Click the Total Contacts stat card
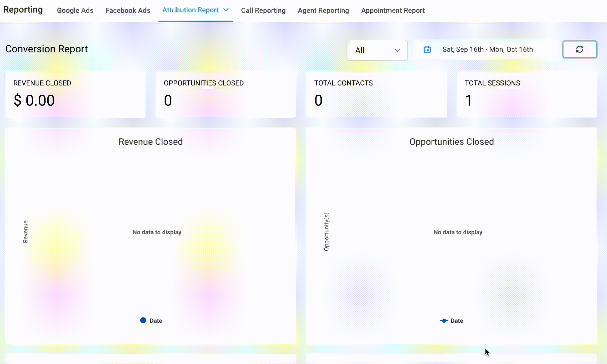The height and width of the screenshot is (364, 607). 376,95
